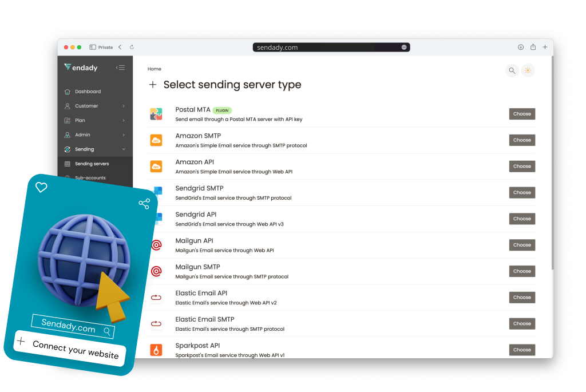
Task: Choose the Amazon SMTP server
Action: [x=522, y=140]
